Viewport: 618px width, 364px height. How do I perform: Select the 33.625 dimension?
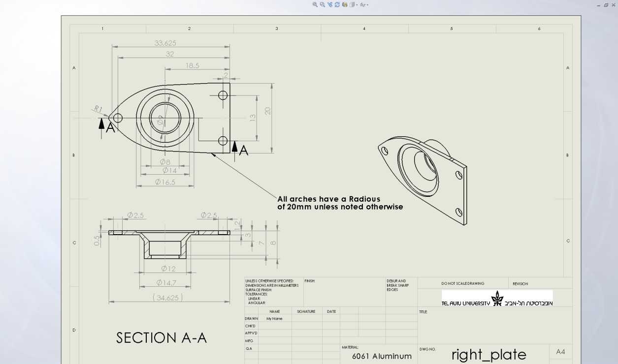click(165, 43)
